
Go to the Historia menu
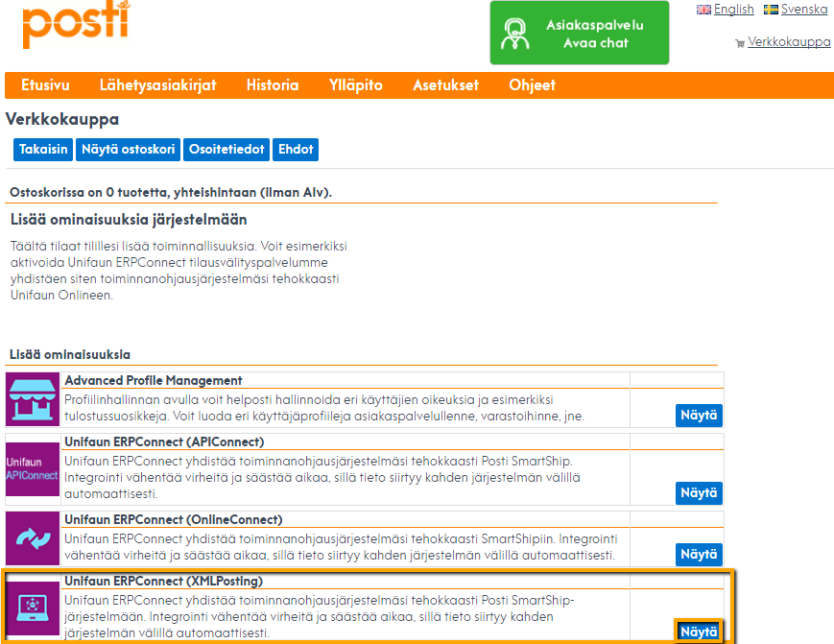coord(273,85)
